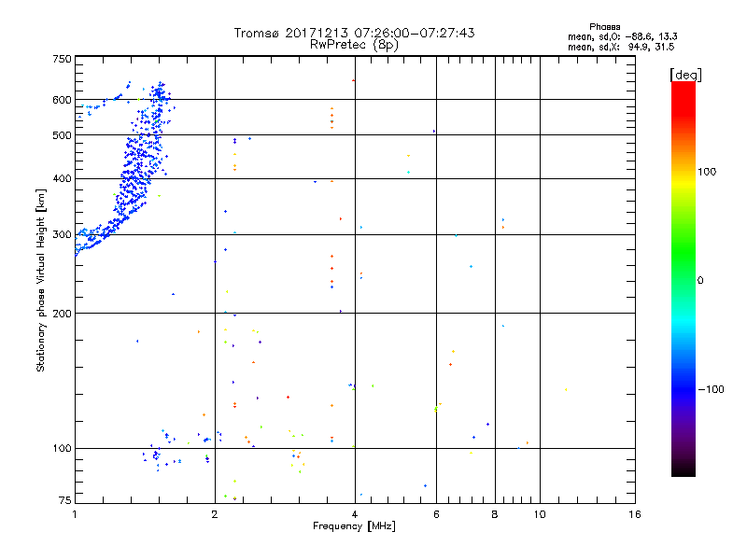Click the y-axis '100' tick label

click(62, 448)
